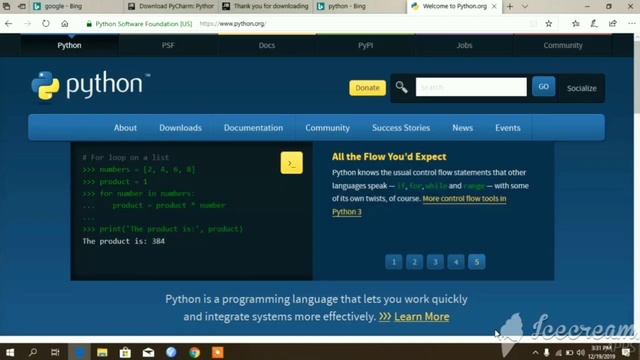Show hidden system tray icons
Image resolution: width=640 pixels, height=360 pixels.
point(535,353)
